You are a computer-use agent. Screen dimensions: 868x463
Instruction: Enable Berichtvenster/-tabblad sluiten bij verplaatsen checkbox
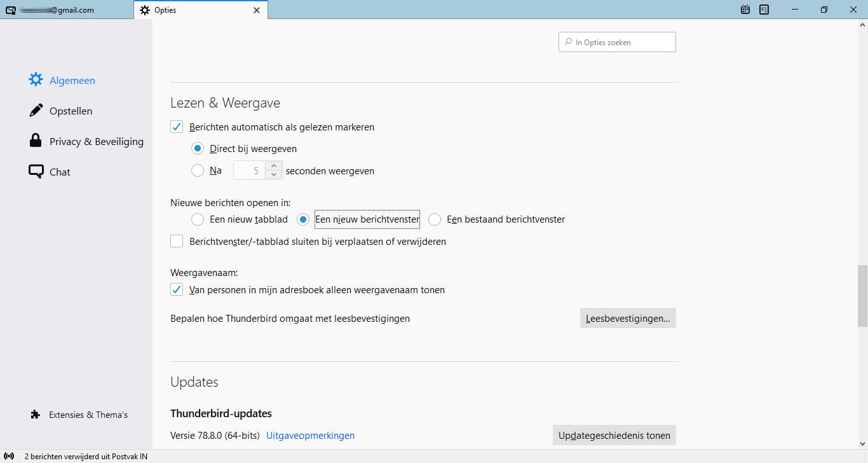click(177, 241)
